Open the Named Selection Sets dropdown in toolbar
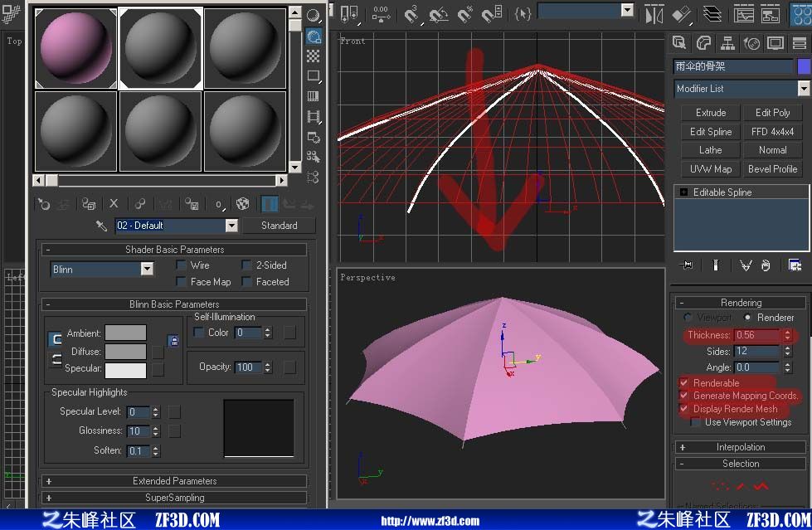Viewport: 812px width, 530px height. tap(627, 10)
